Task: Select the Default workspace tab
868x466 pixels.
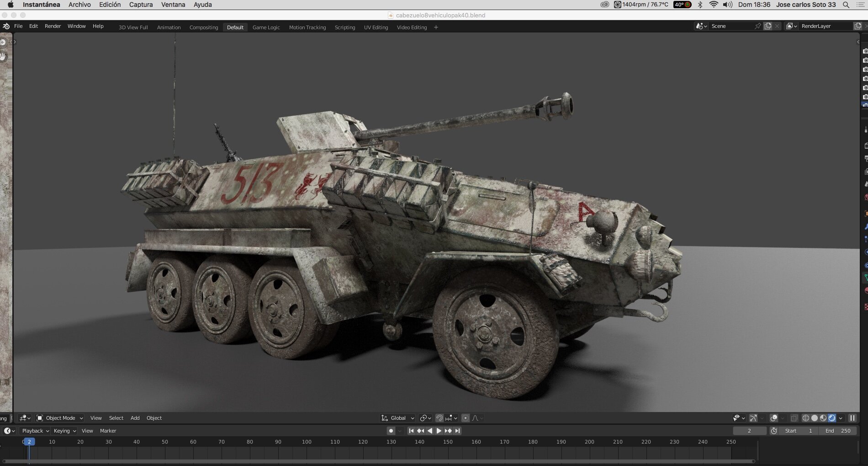Action: coord(235,27)
